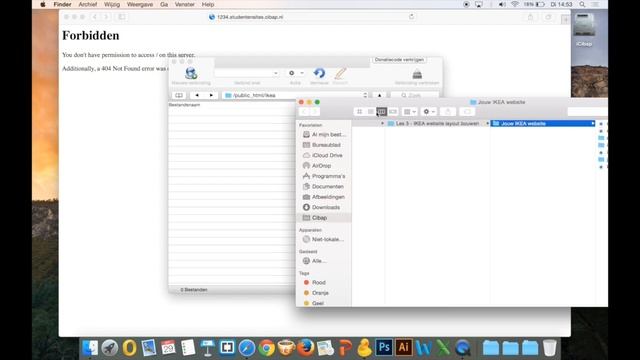Go forward in Cyberduck path history
The height and width of the screenshot is (360, 640).
click(211, 95)
